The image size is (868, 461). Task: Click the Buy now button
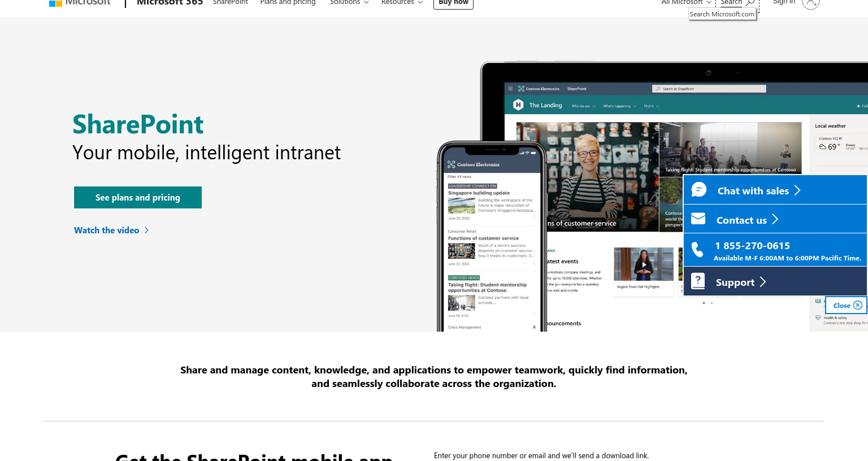[453, 3]
